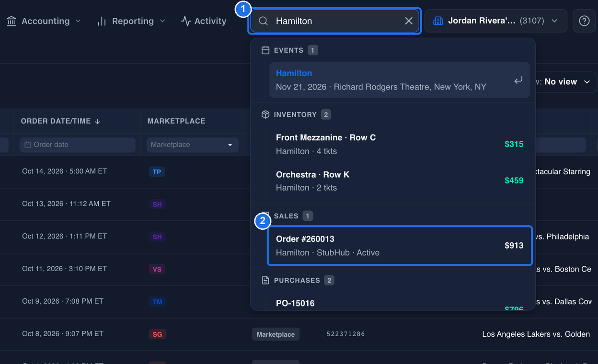Click the SH badge on Oct 12 row
Viewport: 598px width, 364px height.
(157, 237)
